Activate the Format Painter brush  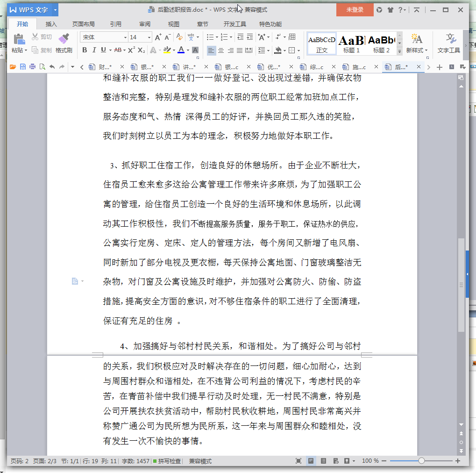pos(64,39)
